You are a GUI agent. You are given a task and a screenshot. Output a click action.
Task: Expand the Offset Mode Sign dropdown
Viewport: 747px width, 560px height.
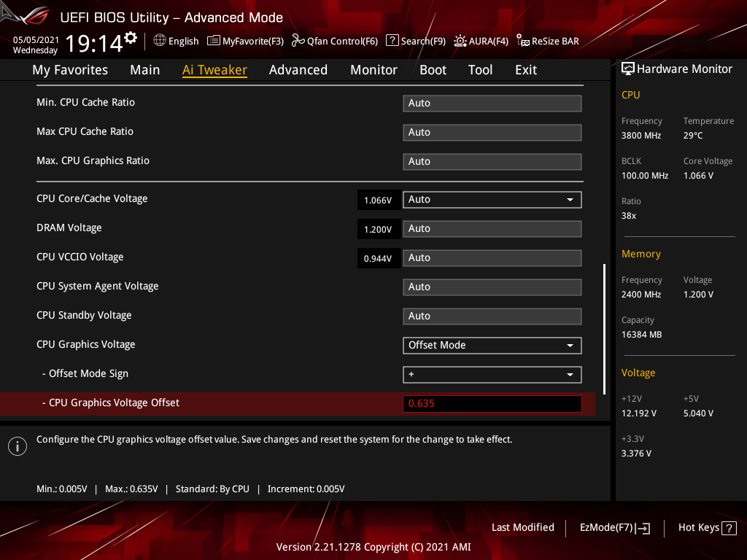[492, 374]
